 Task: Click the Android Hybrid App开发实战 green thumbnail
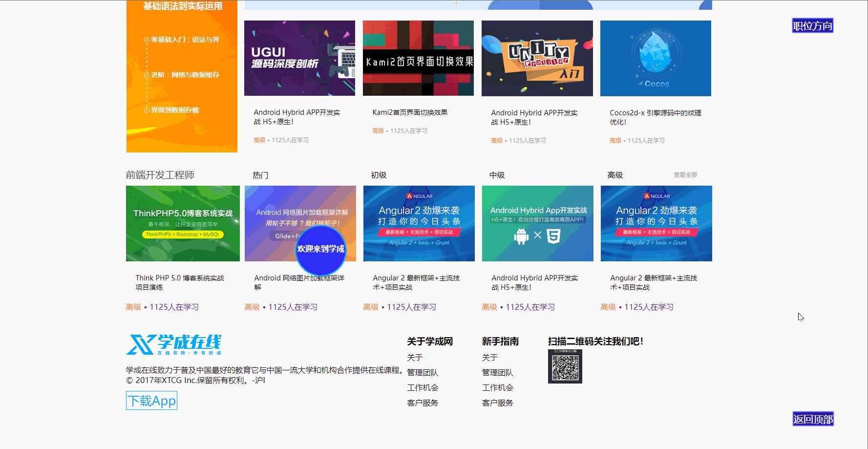(x=538, y=223)
